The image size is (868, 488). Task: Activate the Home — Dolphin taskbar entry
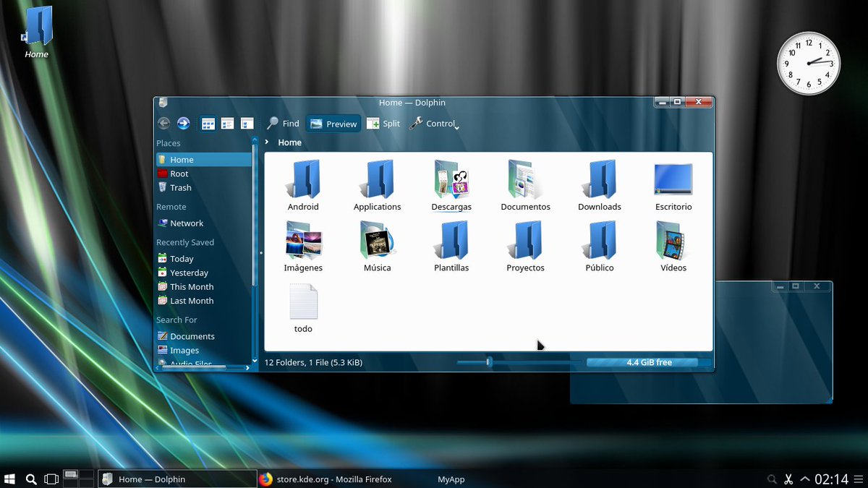tap(177, 479)
